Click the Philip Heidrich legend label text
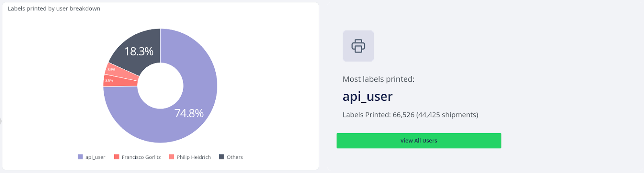Image resolution: width=644 pixels, height=173 pixels. [x=194, y=157]
